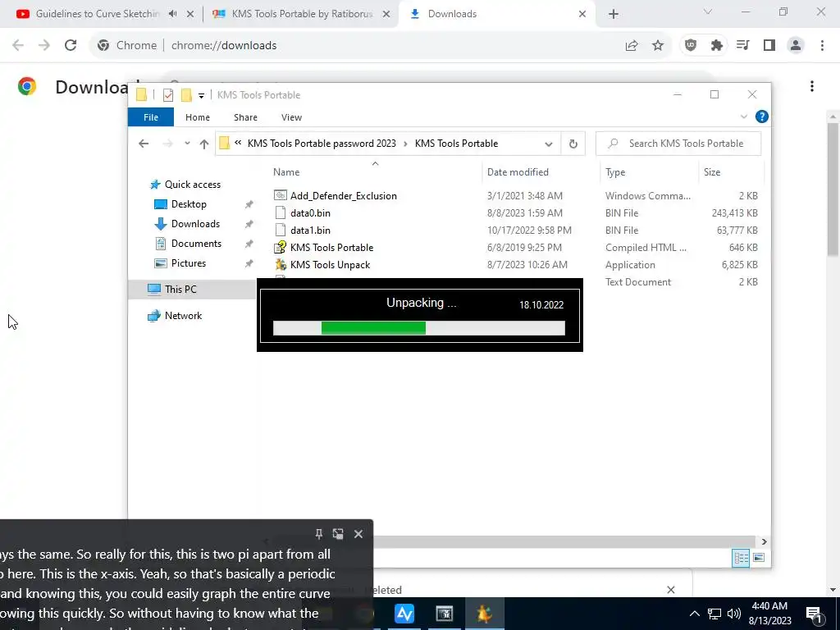Open Quick access in the sidebar

click(x=192, y=185)
